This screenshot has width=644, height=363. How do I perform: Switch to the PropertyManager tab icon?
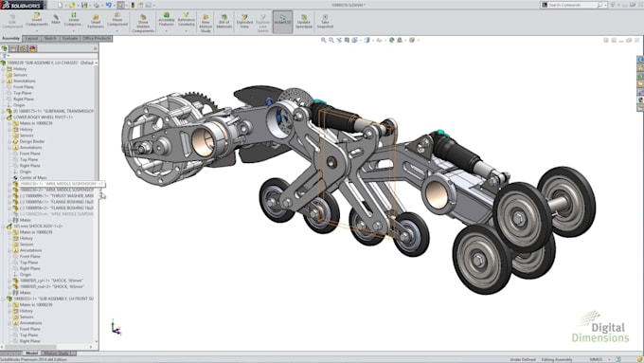point(14,48)
